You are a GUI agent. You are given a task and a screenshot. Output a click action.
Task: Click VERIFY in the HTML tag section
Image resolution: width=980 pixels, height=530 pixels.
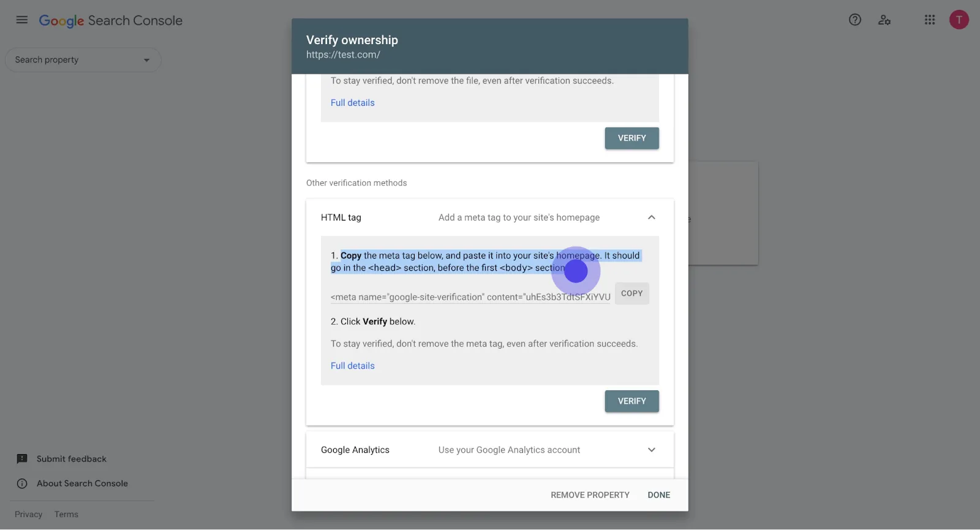(632, 401)
